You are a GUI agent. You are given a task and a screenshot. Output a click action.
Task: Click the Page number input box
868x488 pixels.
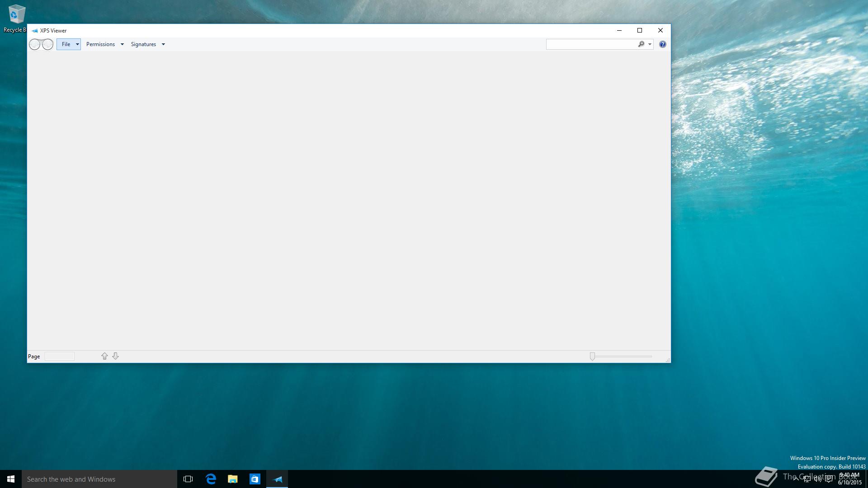[x=60, y=356]
